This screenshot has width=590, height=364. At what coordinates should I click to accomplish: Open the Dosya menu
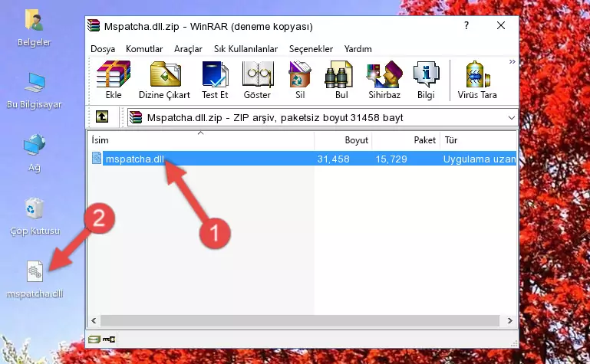point(103,49)
